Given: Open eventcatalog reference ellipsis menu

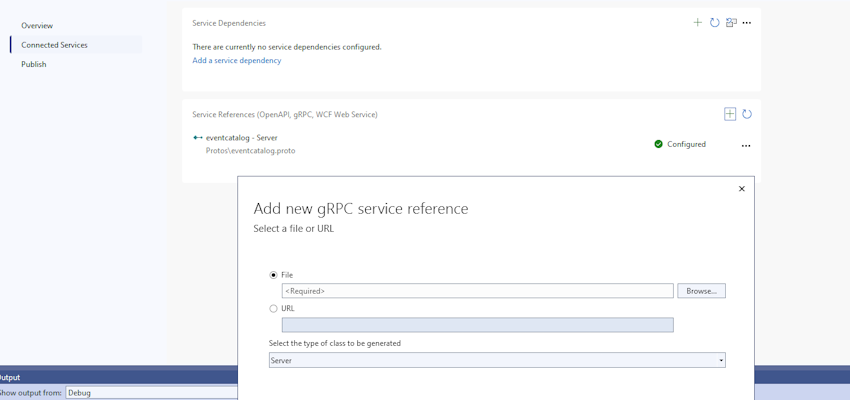Looking at the screenshot, I should (x=746, y=145).
